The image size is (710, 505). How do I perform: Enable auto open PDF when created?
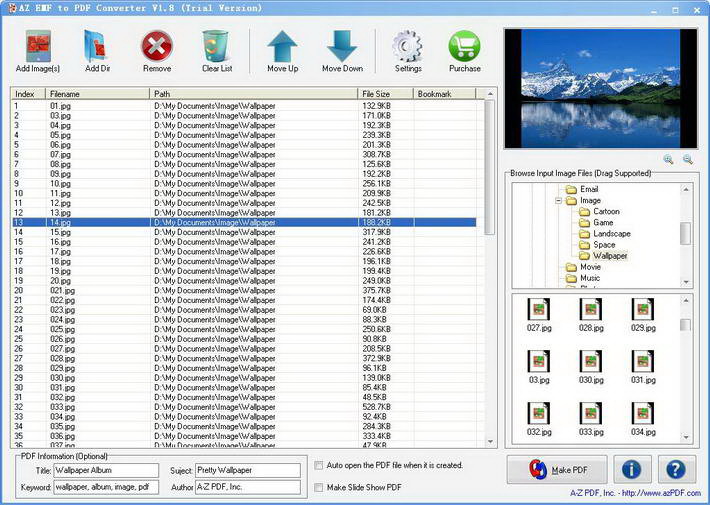pyautogui.click(x=319, y=466)
